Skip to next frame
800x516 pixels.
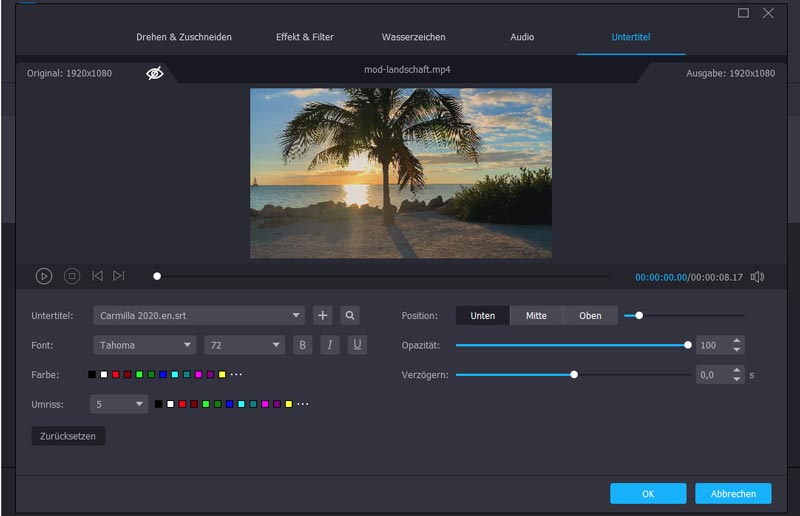click(119, 276)
